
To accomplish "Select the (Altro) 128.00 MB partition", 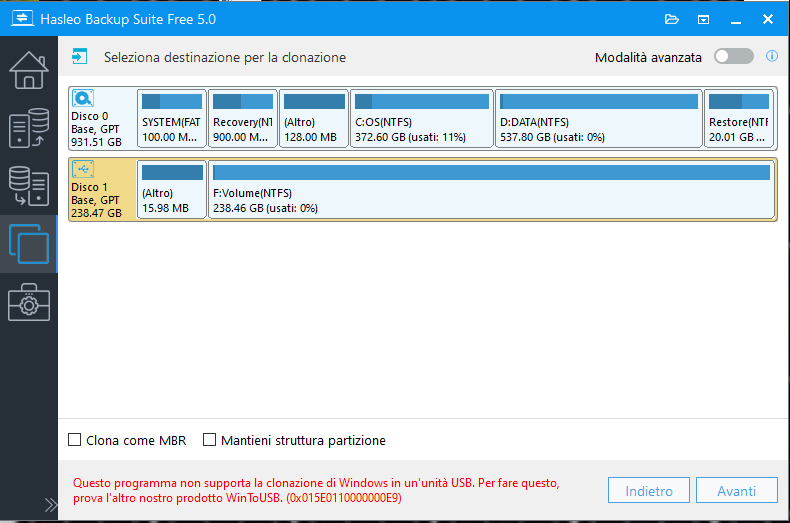I will tap(314, 118).
